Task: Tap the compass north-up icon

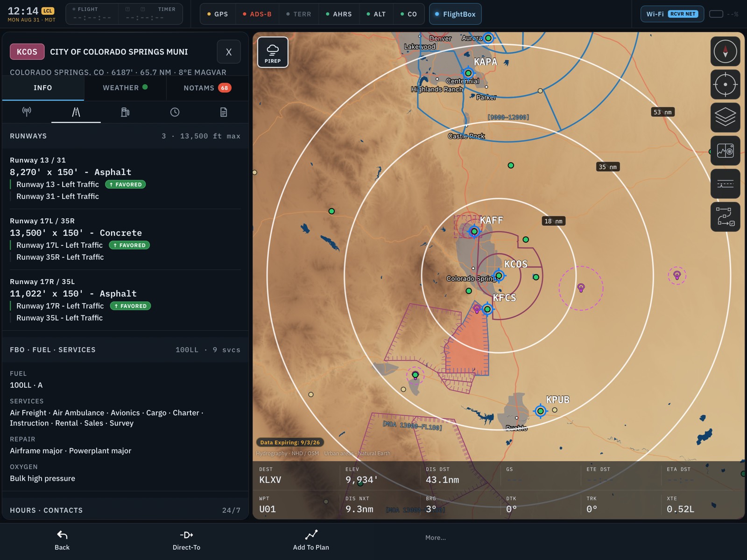Action: tap(725, 51)
